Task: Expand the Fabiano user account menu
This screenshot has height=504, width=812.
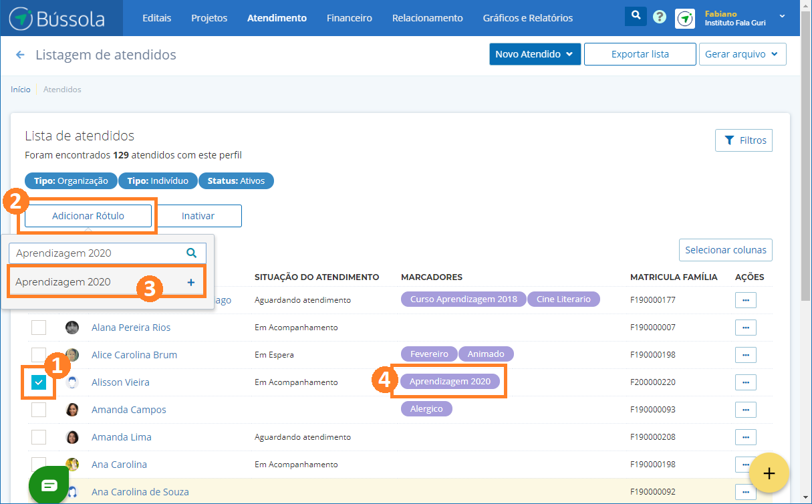Action: click(x=782, y=16)
